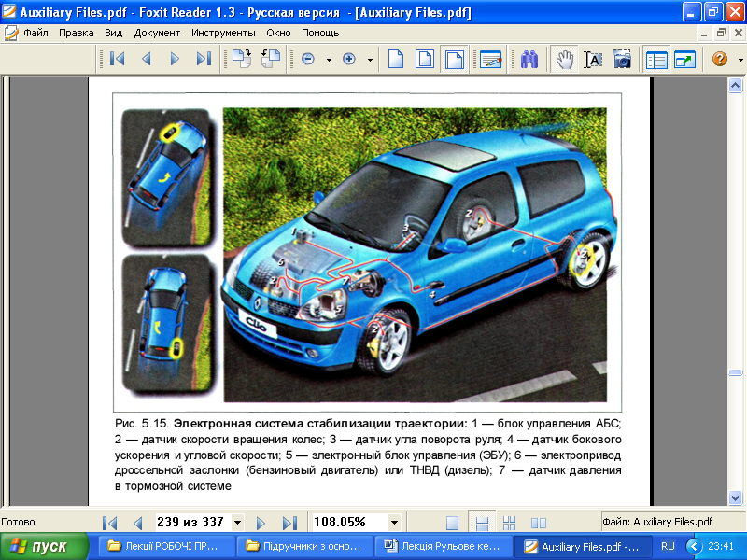Open page number dropdown arrow

(237, 523)
